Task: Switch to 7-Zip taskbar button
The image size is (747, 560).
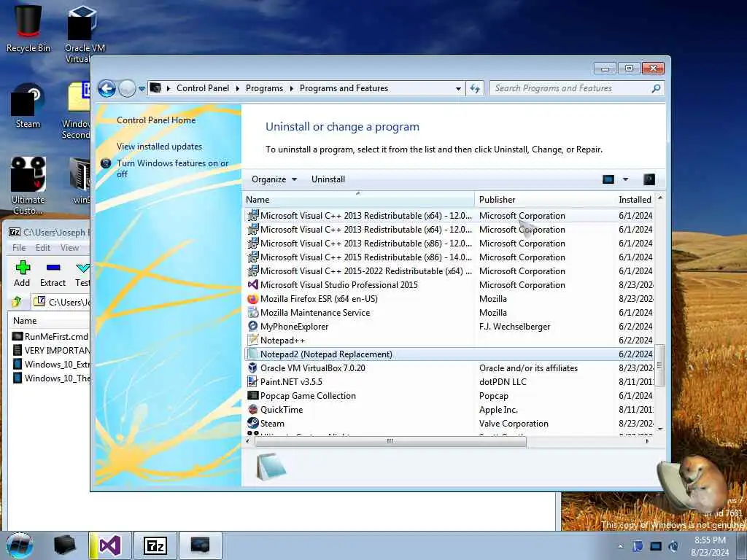Action: [155, 545]
